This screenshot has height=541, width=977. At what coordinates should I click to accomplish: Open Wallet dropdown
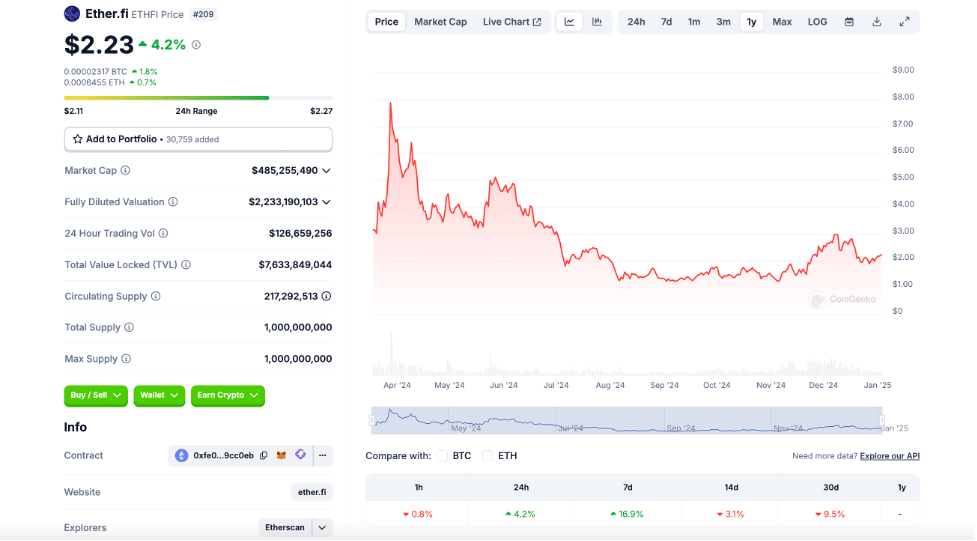159,395
